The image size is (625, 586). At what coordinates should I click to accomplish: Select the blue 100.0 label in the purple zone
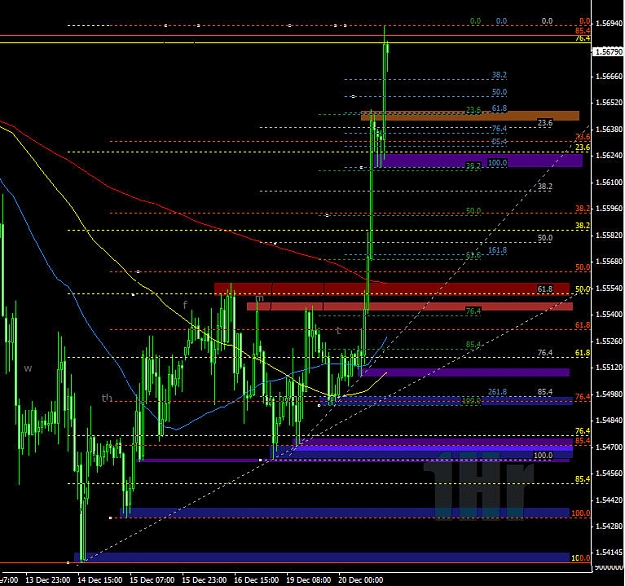pyautogui.click(x=497, y=163)
